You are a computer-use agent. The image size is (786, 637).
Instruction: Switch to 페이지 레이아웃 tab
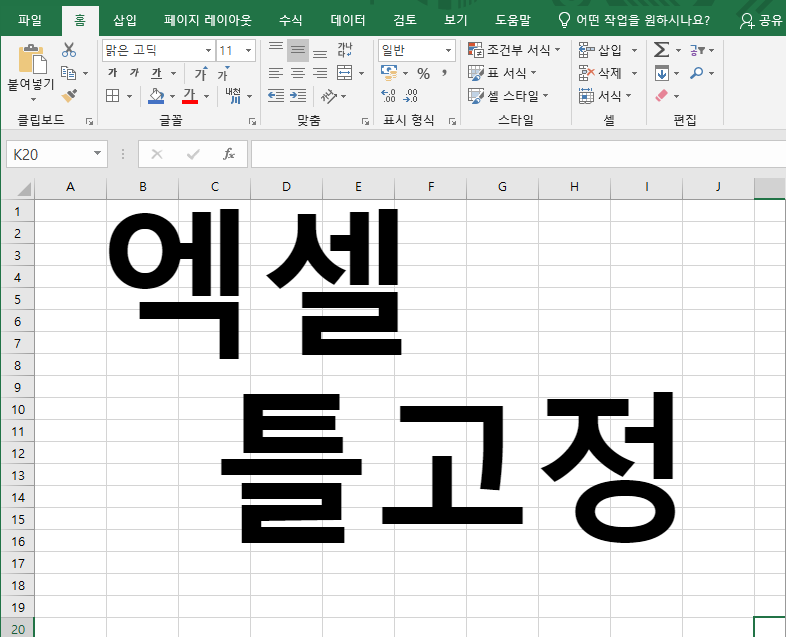click(208, 20)
